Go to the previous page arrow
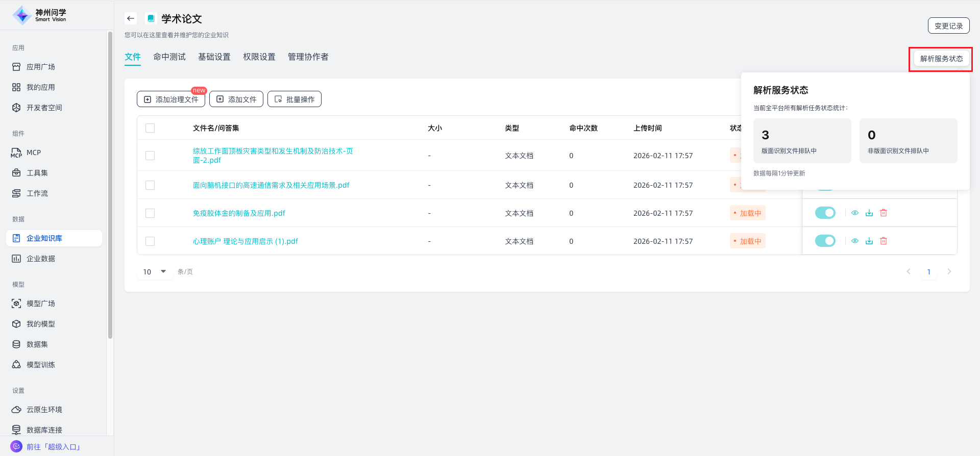This screenshot has height=456, width=980. coord(909,272)
